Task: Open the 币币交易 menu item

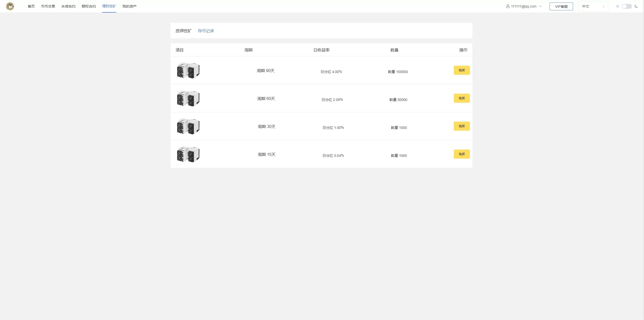Action: tap(48, 6)
